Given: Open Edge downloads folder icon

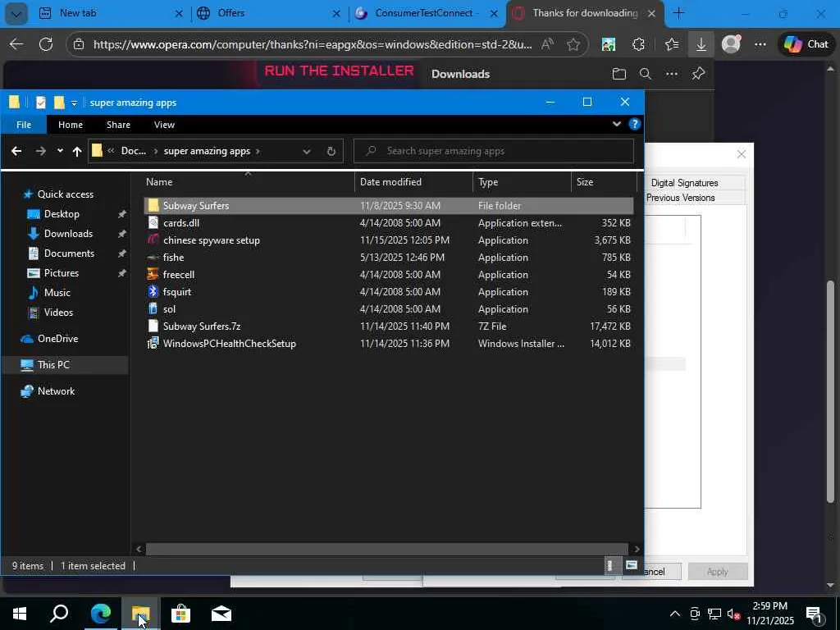Looking at the screenshot, I should [619, 74].
